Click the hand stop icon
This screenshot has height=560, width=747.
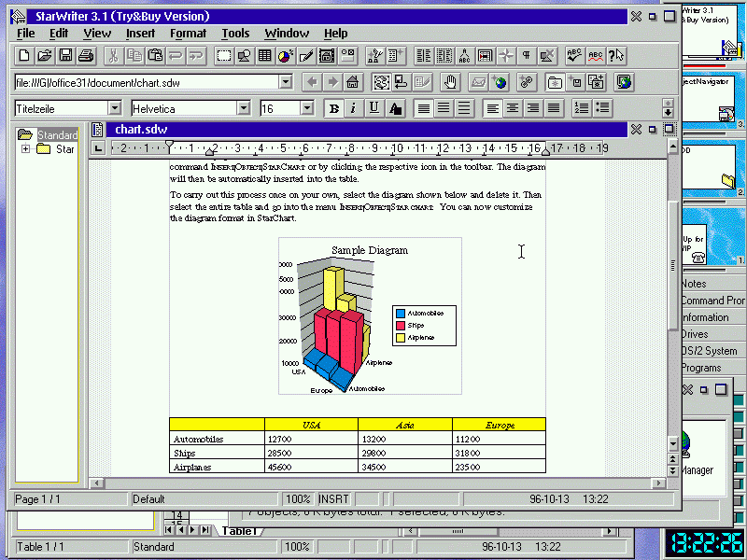coord(450,82)
